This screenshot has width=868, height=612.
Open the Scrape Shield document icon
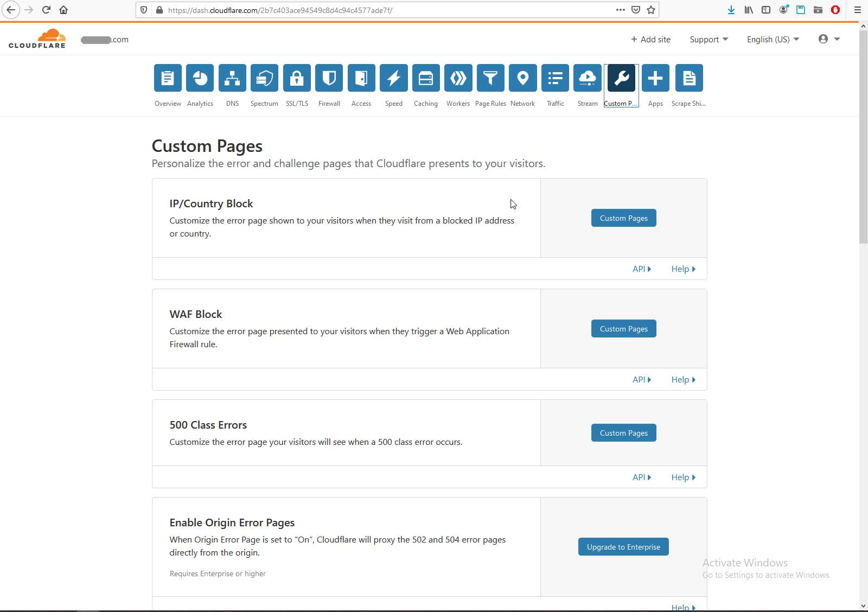pyautogui.click(x=689, y=78)
